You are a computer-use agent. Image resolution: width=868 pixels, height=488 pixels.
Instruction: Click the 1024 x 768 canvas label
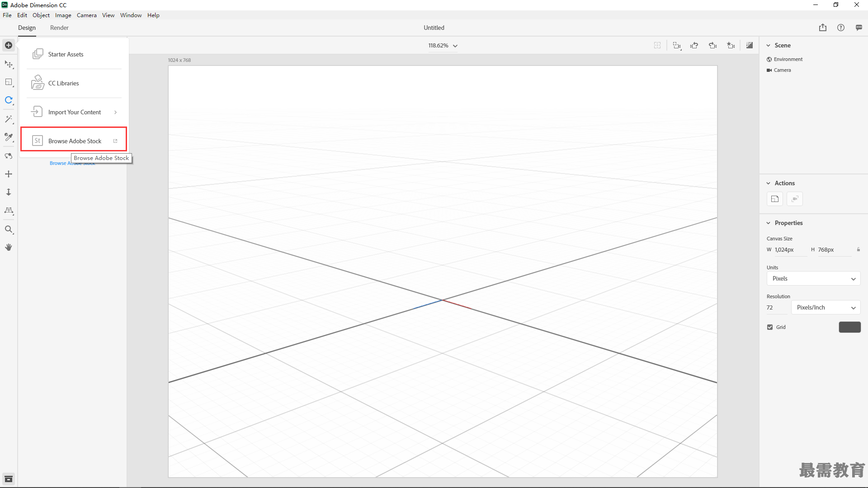179,60
